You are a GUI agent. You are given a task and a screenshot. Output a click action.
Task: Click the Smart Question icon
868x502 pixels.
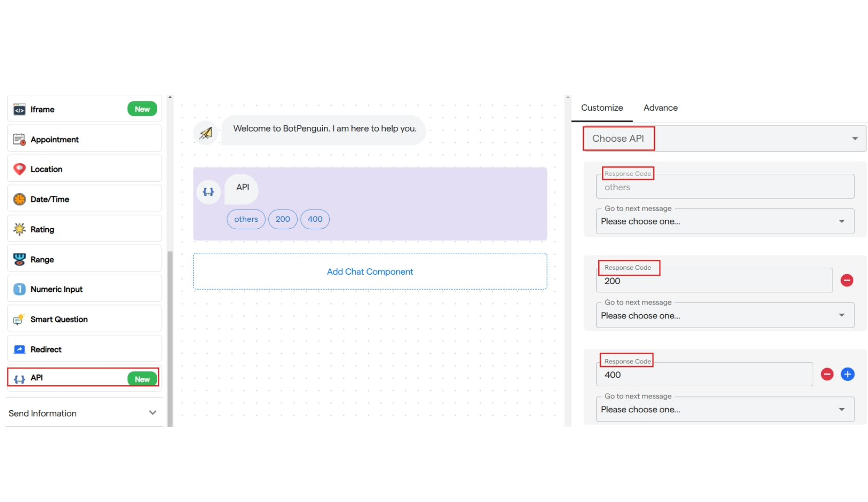[x=19, y=319]
